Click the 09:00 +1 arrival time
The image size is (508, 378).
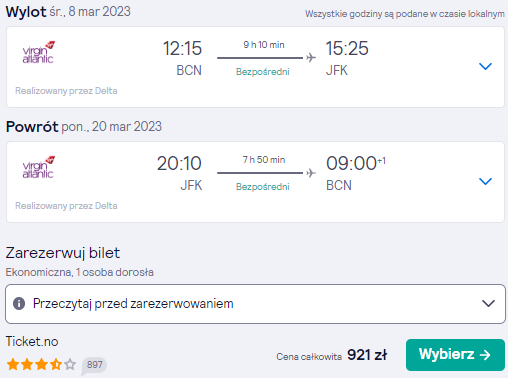tap(356, 163)
